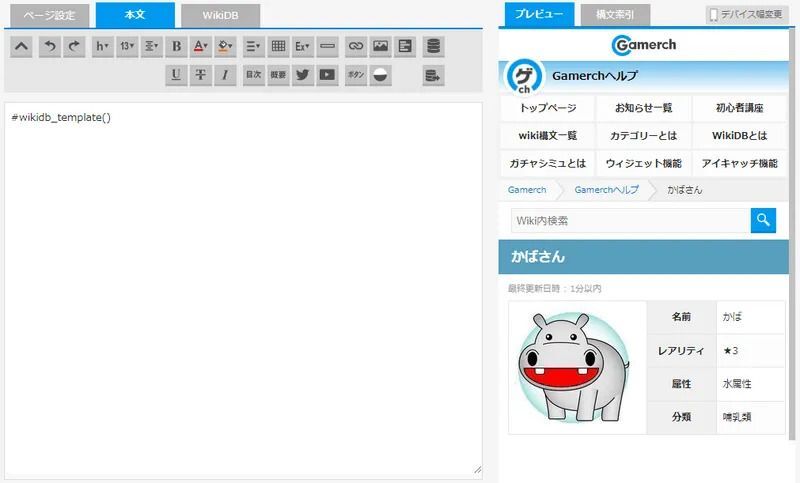Open the ページ設定 tab
The height and width of the screenshot is (483, 800).
[x=49, y=15]
